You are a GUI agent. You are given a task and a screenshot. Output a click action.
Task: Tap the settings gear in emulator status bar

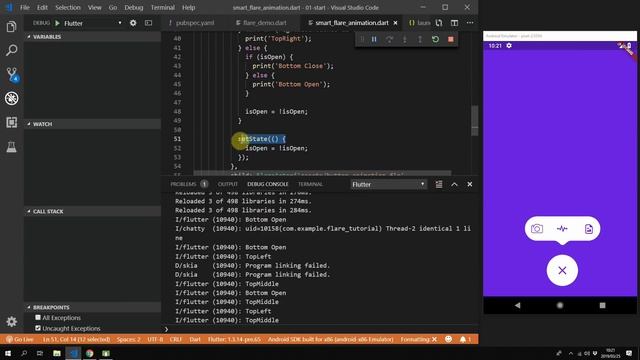click(x=509, y=46)
